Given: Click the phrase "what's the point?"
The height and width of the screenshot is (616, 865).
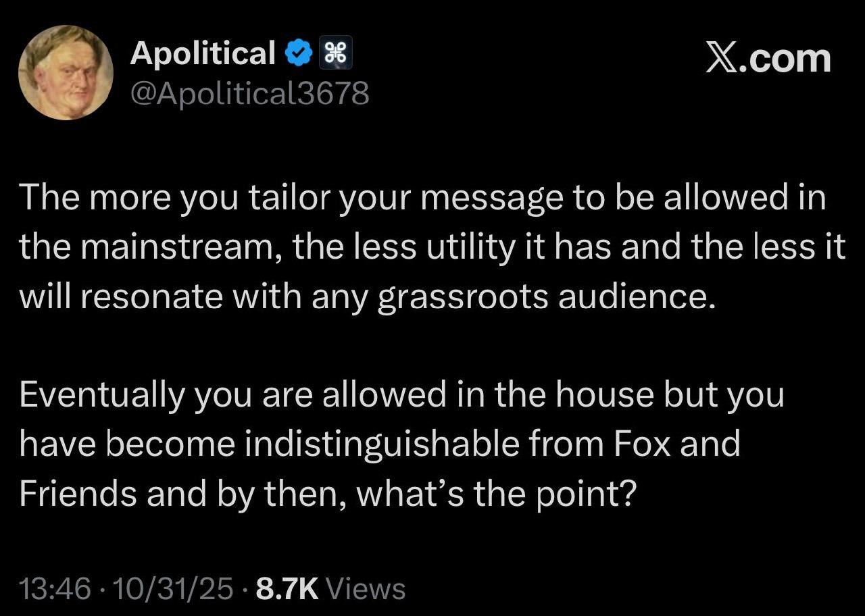Looking at the screenshot, I should point(497,493).
